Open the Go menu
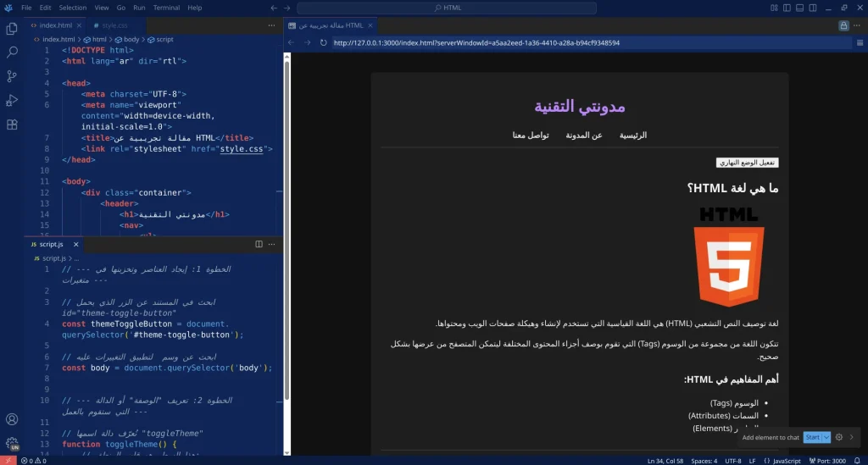The height and width of the screenshot is (465, 868). [120, 8]
